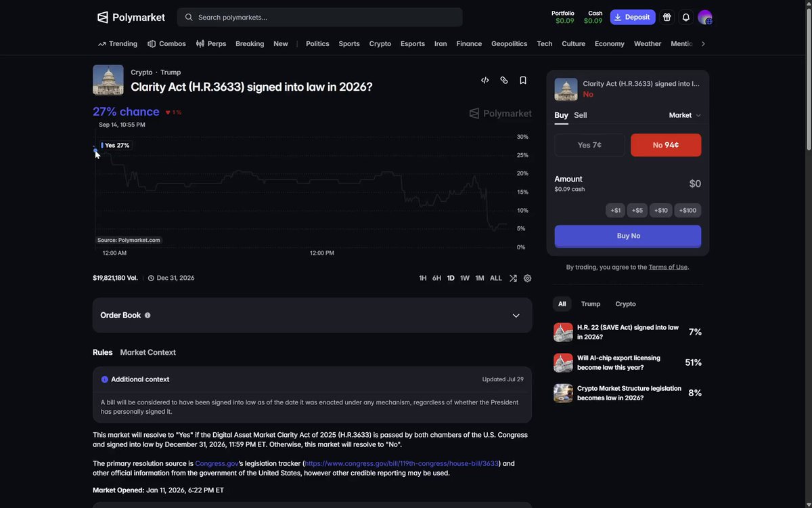Expand the Order Book chevron
The height and width of the screenshot is (508, 812).
point(516,316)
